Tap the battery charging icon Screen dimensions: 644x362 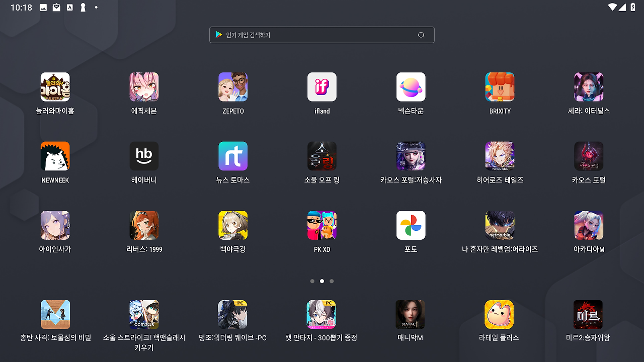(x=633, y=7)
